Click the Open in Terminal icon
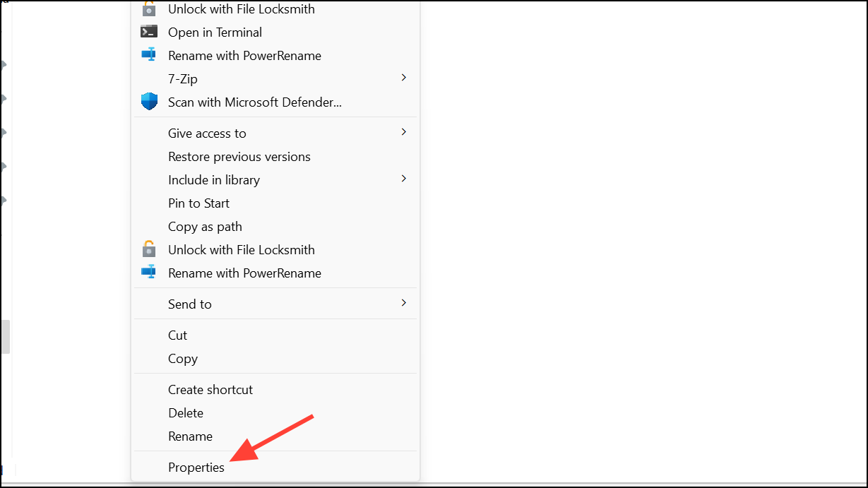The image size is (868, 488). (149, 31)
